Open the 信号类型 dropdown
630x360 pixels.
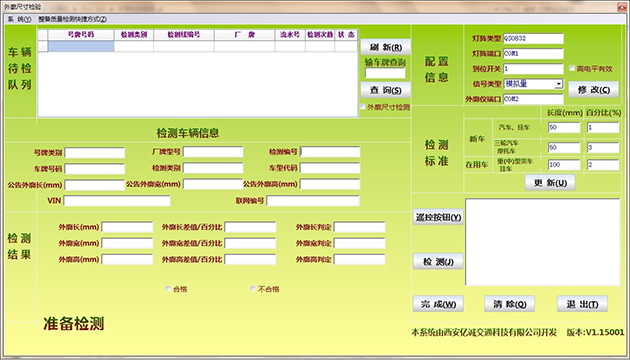tap(558, 84)
